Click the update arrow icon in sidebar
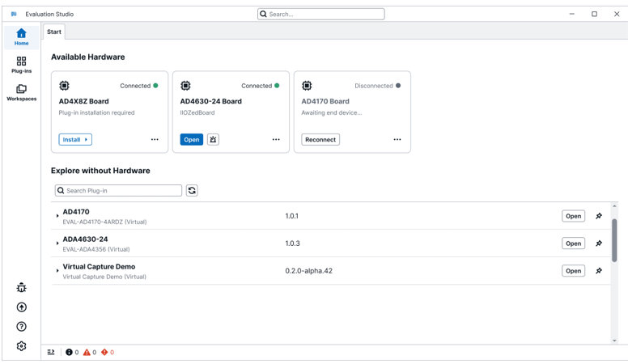Viewport: 628px width, 364px height. (22, 307)
